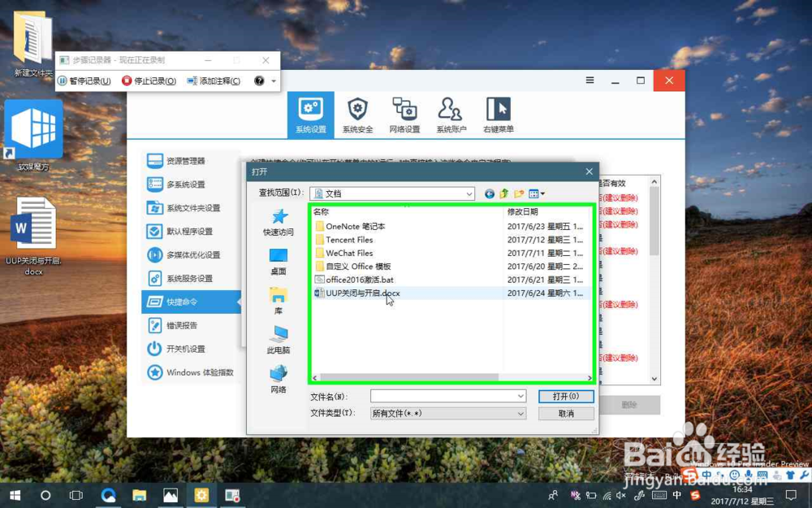Click the blue back navigation icon in 打开 dialog
812x508 pixels.
tap(489, 193)
